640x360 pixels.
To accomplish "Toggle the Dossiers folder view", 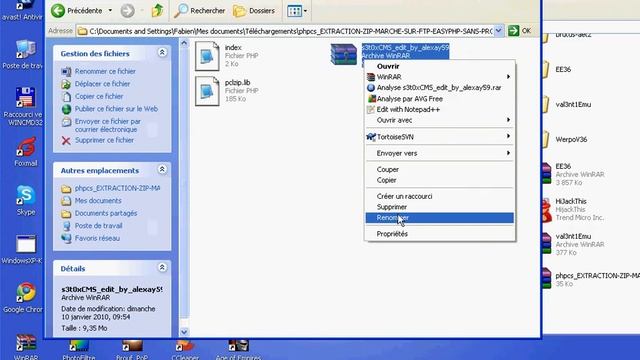I will coord(254,11).
